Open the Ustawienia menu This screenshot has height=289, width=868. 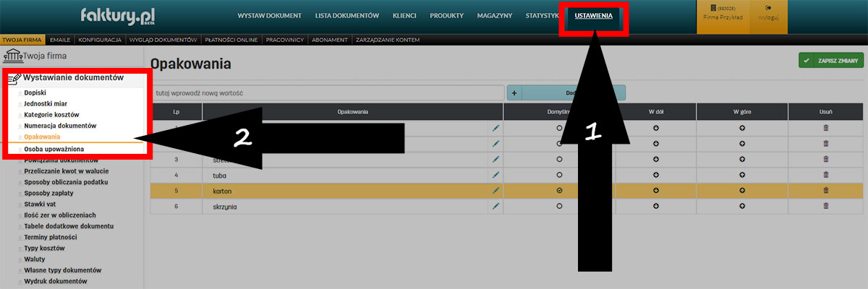[594, 15]
